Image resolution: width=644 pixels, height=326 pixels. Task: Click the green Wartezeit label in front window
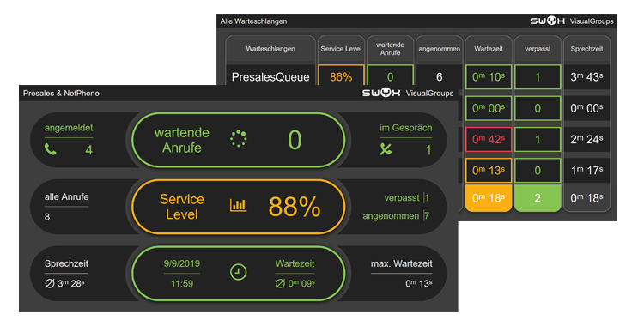pyautogui.click(x=295, y=263)
